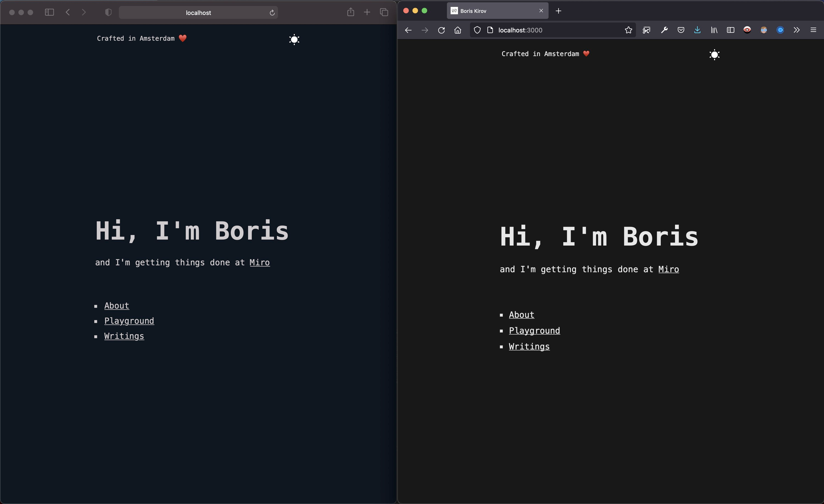Open Firefox library icon
The height and width of the screenshot is (504, 824).
714,30
